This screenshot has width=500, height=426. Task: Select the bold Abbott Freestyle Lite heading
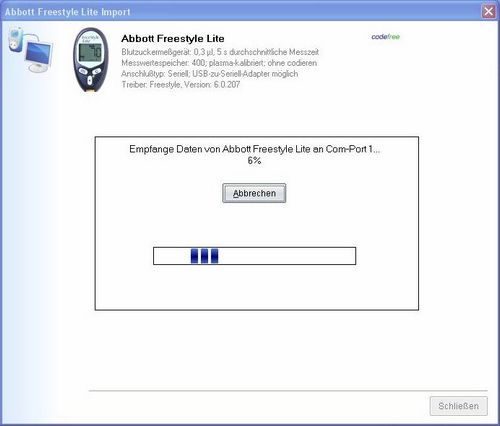pos(173,39)
